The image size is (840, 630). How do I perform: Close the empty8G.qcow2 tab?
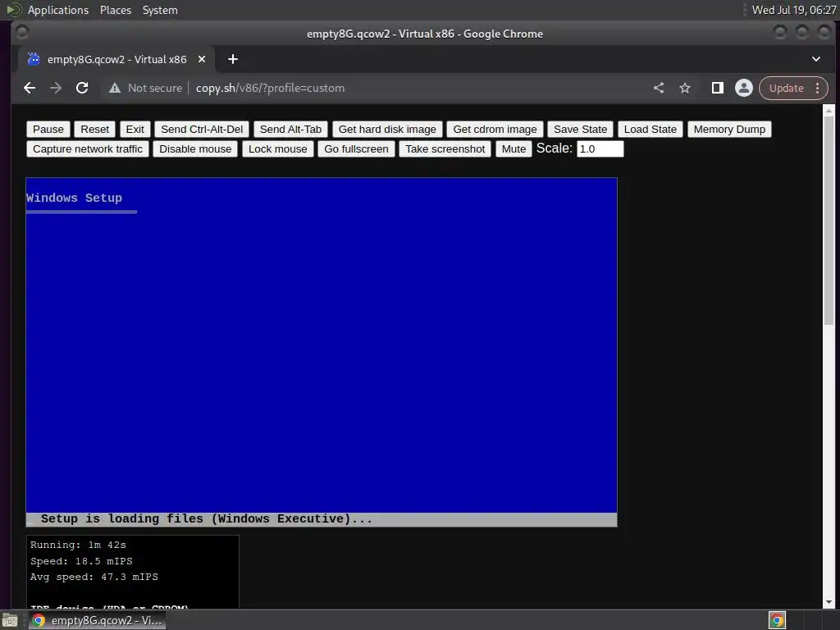click(x=202, y=59)
